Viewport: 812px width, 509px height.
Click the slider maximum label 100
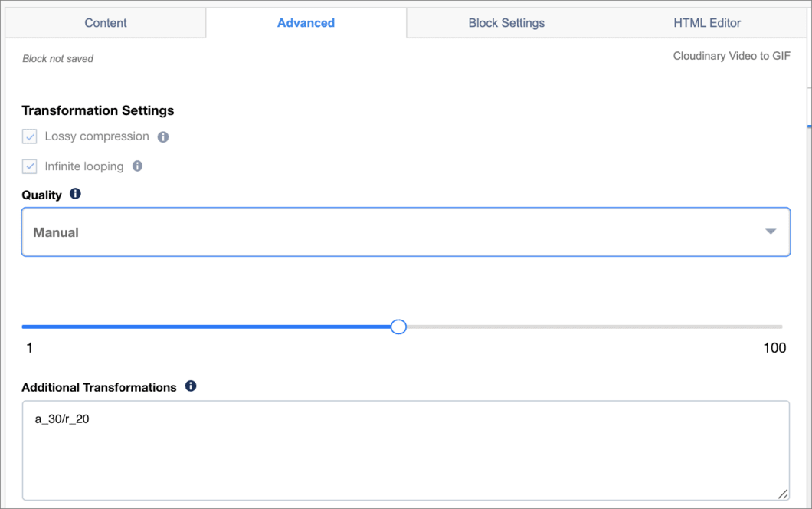(774, 348)
